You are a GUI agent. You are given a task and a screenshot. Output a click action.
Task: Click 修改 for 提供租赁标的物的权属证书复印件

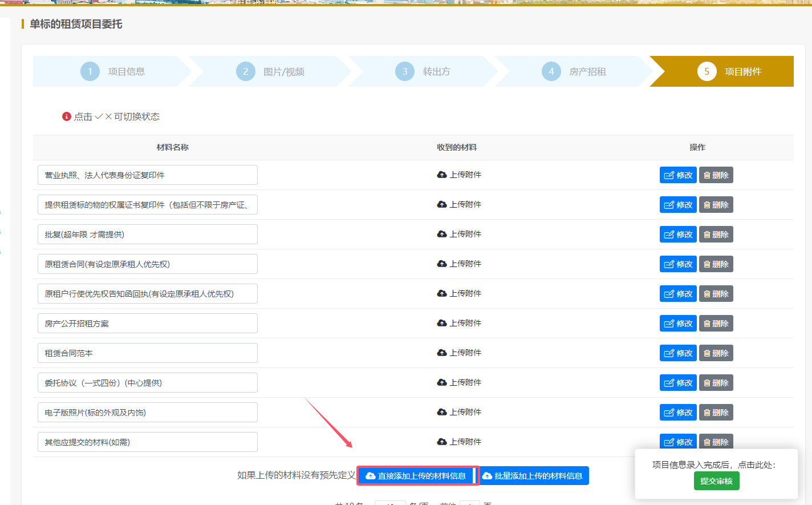pos(678,205)
